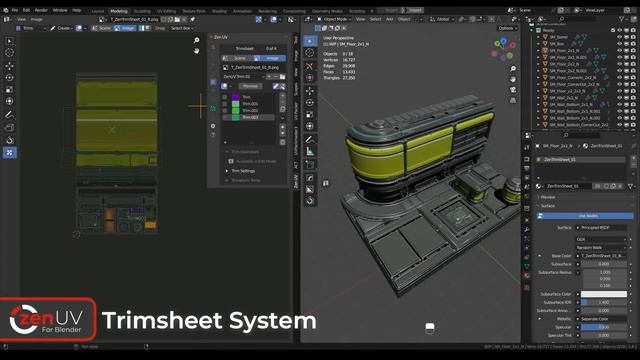640x360 pixels.
Task: Switch perspective/orthographic grid icon in viewport
Action: tap(513, 100)
